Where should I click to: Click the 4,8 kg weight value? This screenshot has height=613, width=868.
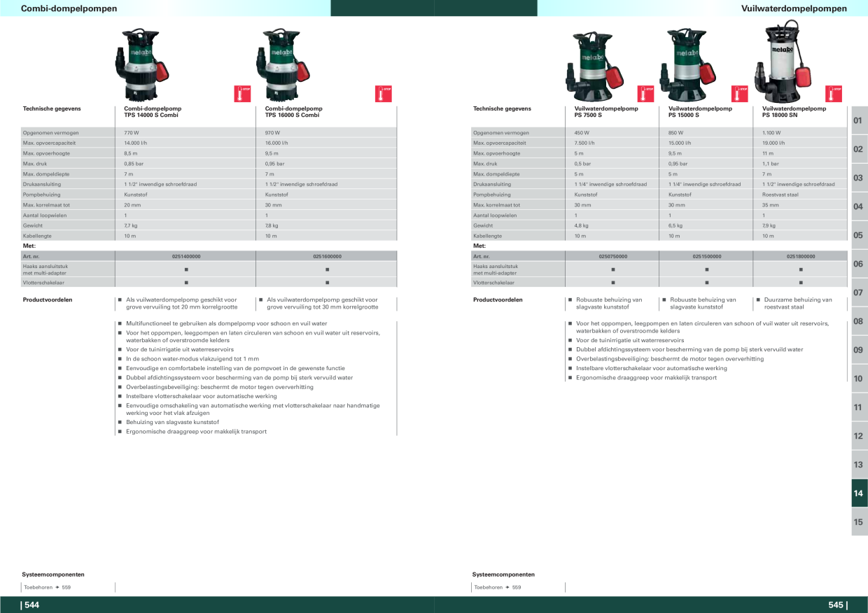pyautogui.click(x=581, y=226)
